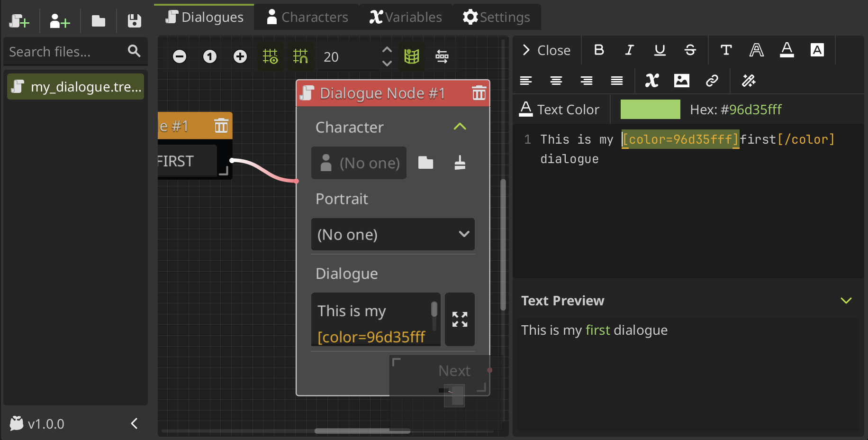868x440 pixels.
Task: Toggle snap to grid in graph toolbar
Action: point(300,56)
